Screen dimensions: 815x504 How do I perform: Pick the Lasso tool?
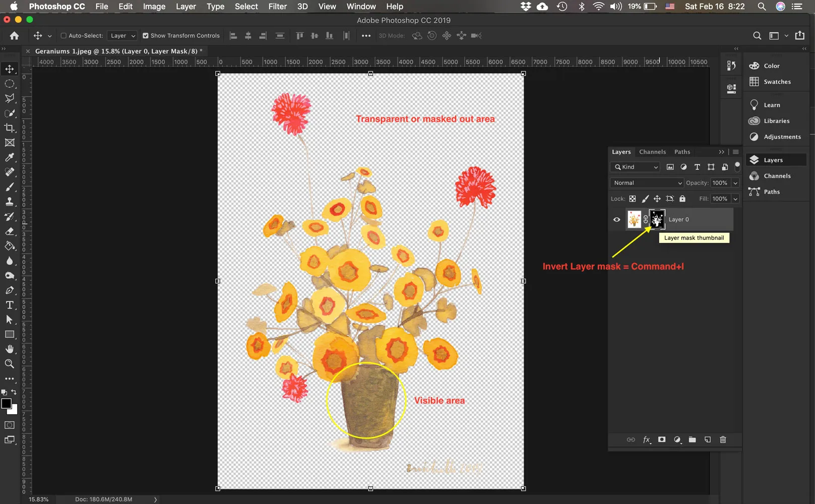10,98
